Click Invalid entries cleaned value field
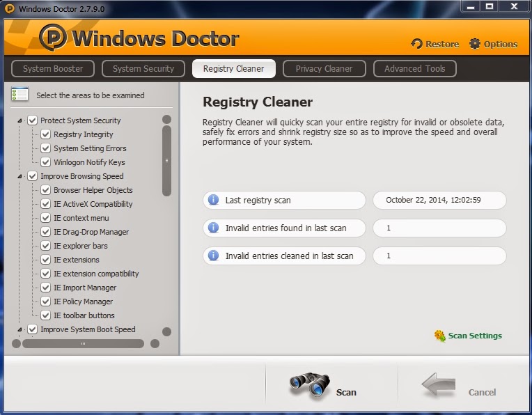 pyautogui.click(x=439, y=256)
